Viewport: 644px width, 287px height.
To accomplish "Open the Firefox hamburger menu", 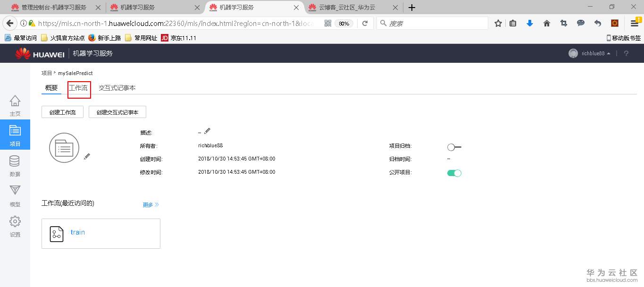I will (x=634, y=23).
